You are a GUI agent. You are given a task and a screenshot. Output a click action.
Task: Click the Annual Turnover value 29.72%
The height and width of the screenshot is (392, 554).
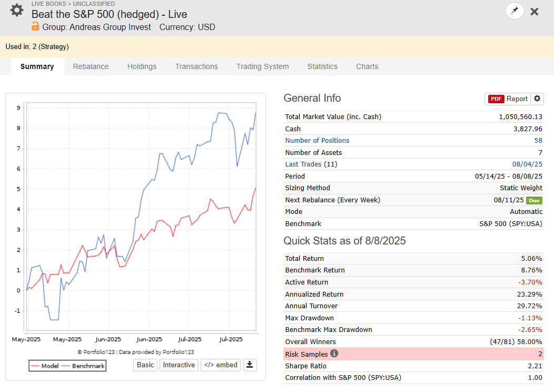[530, 306]
